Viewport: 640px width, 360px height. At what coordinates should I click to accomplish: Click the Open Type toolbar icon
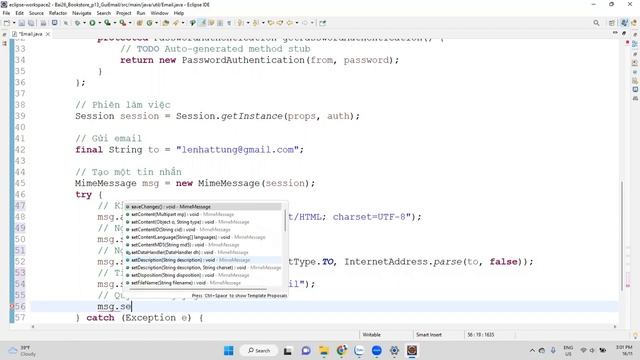tap(166, 23)
